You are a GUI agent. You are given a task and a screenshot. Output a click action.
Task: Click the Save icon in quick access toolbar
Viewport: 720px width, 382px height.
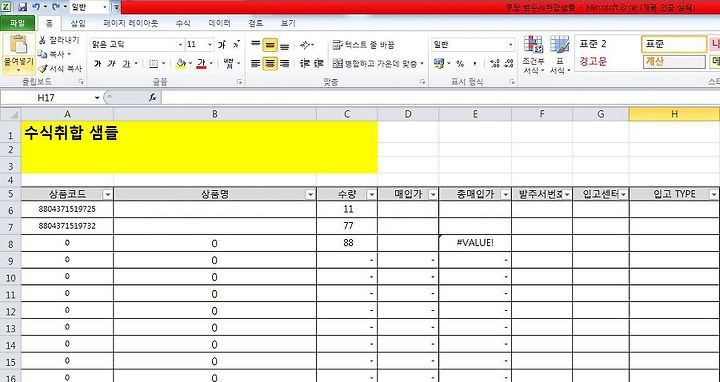pyautogui.click(x=22, y=7)
